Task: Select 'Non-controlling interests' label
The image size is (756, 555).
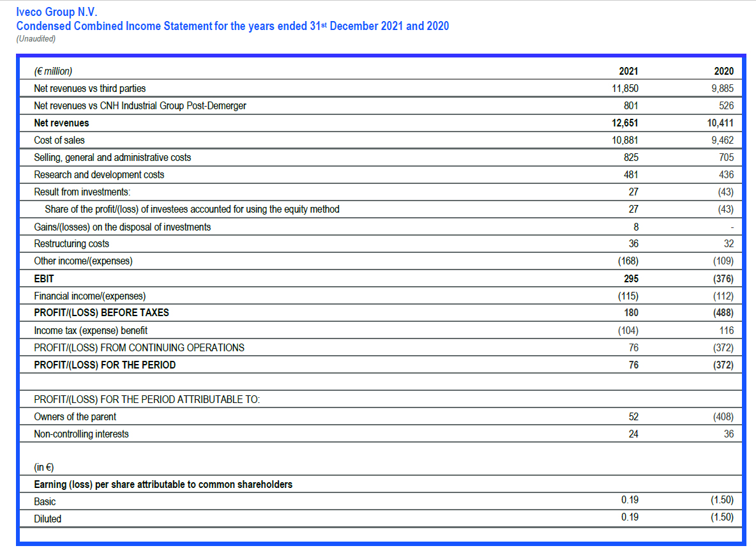Action: [82, 434]
